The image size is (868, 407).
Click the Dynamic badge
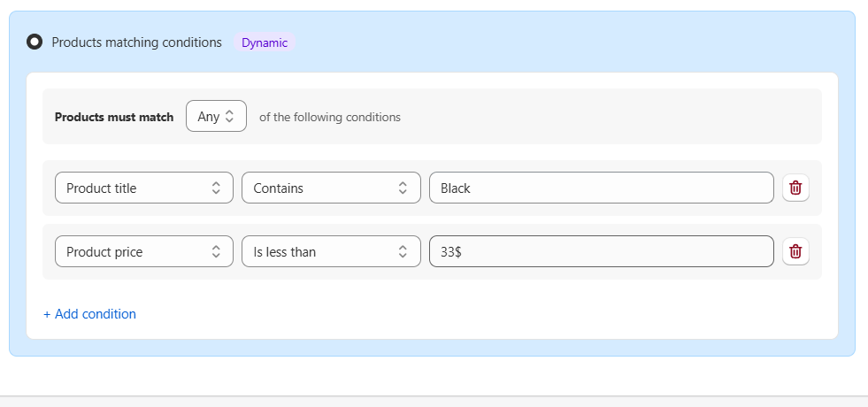point(265,42)
